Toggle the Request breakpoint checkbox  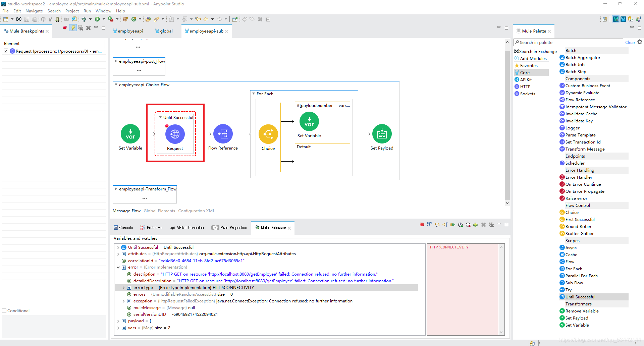point(6,51)
